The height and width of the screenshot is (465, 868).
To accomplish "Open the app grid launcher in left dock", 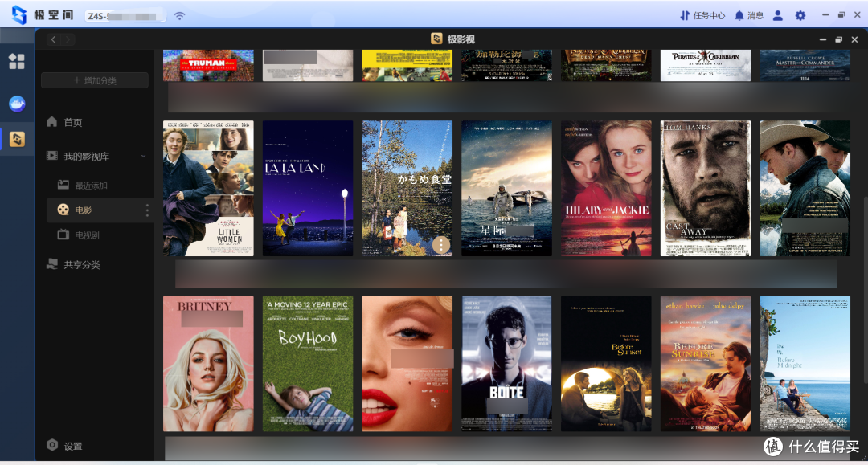I will coord(17,61).
